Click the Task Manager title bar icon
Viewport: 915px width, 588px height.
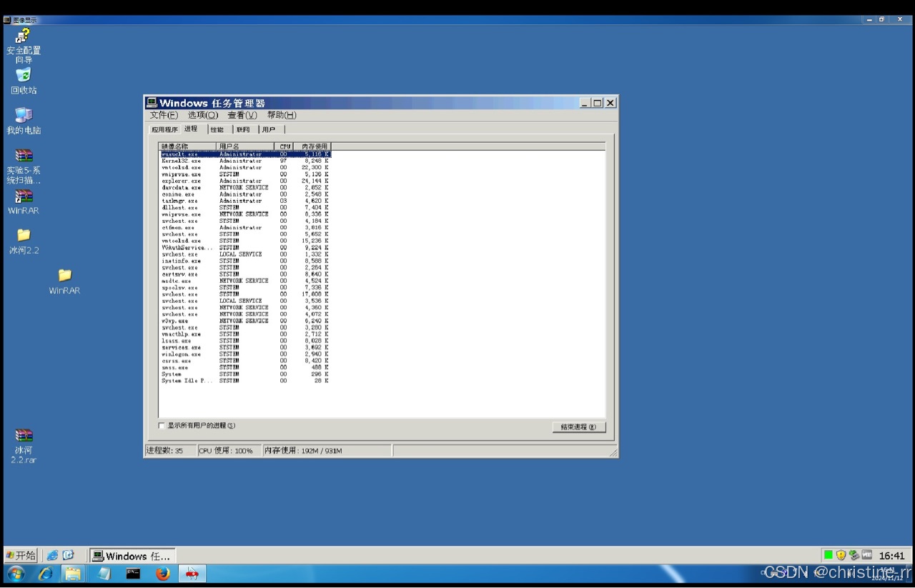click(152, 103)
